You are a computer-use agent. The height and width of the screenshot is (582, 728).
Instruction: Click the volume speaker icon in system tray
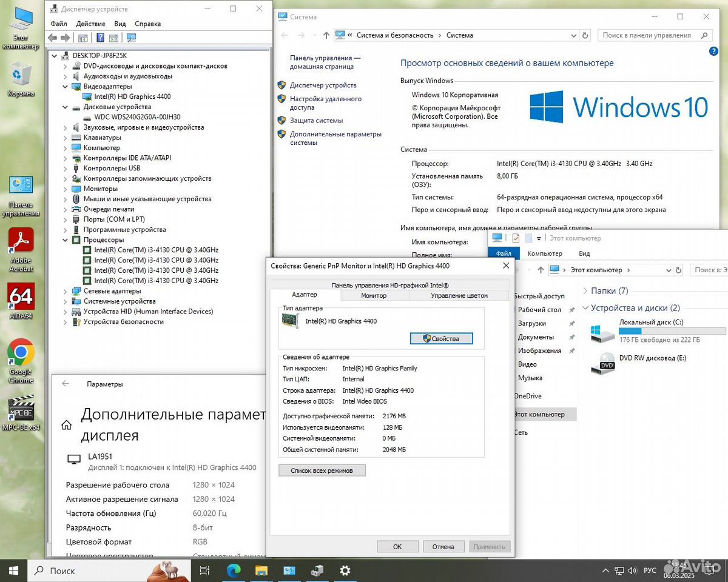(634, 570)
